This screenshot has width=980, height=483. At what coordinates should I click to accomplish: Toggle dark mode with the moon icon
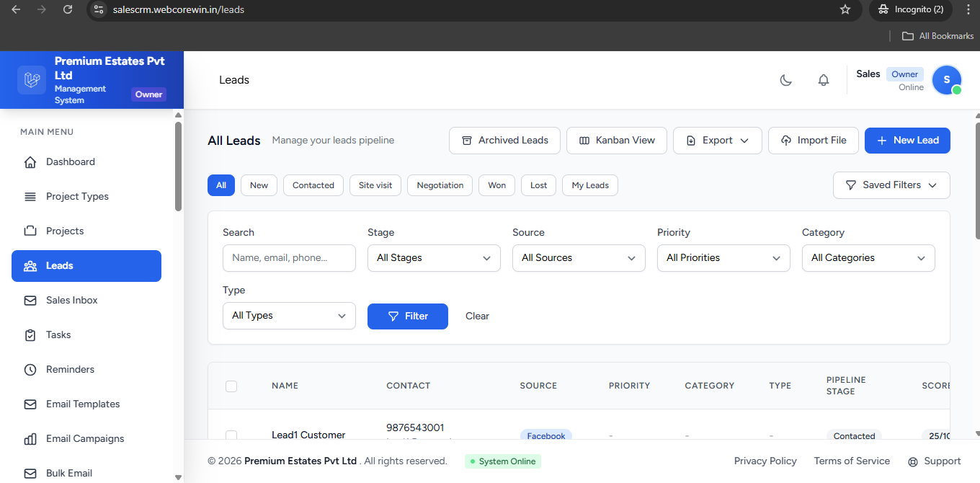[x=786, y=80]
